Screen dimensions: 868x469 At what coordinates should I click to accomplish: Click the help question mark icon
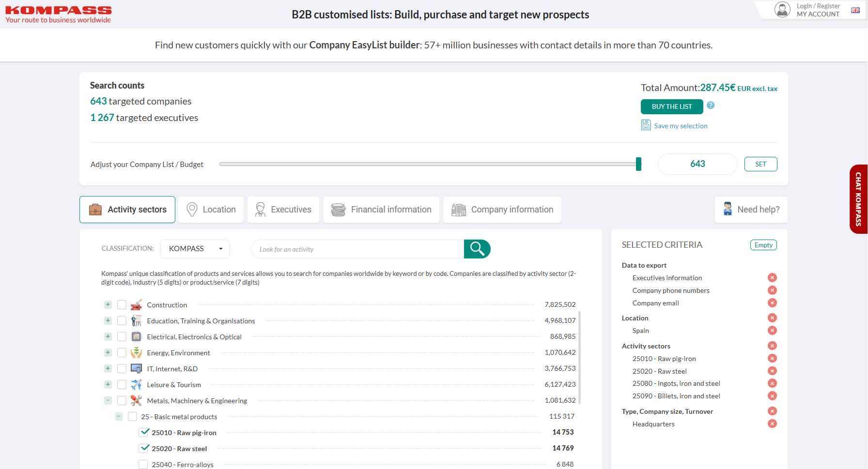pos(711,106)
